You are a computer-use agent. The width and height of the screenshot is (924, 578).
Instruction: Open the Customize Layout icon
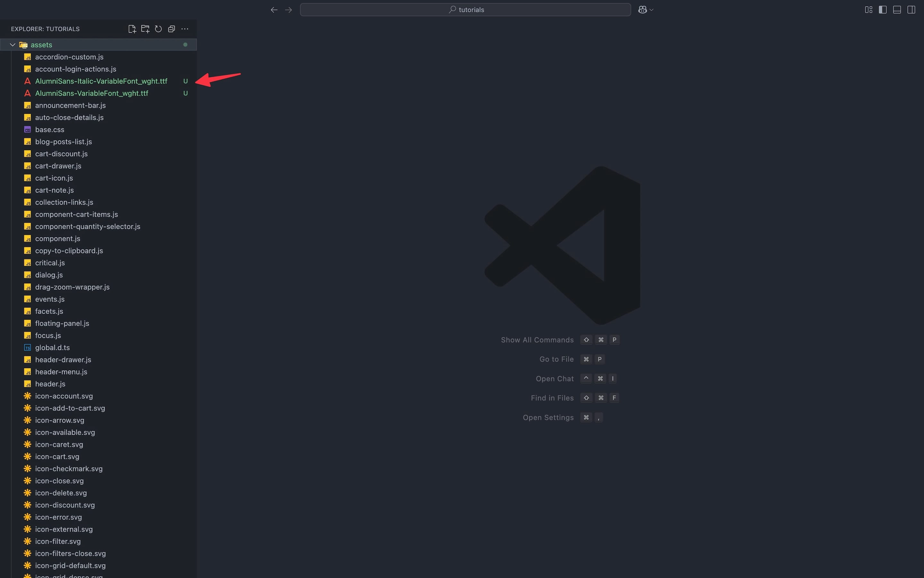[x=868, y=10]
